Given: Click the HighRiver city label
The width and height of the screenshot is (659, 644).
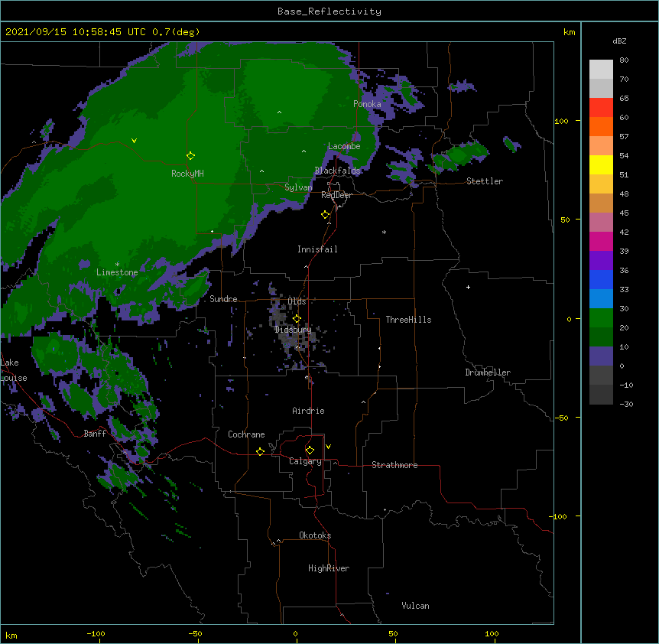Looking at the screenshot, I should coord(329,568).
